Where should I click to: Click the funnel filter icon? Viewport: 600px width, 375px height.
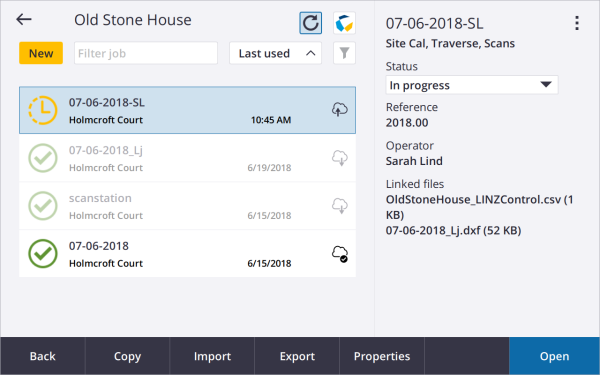344,53
